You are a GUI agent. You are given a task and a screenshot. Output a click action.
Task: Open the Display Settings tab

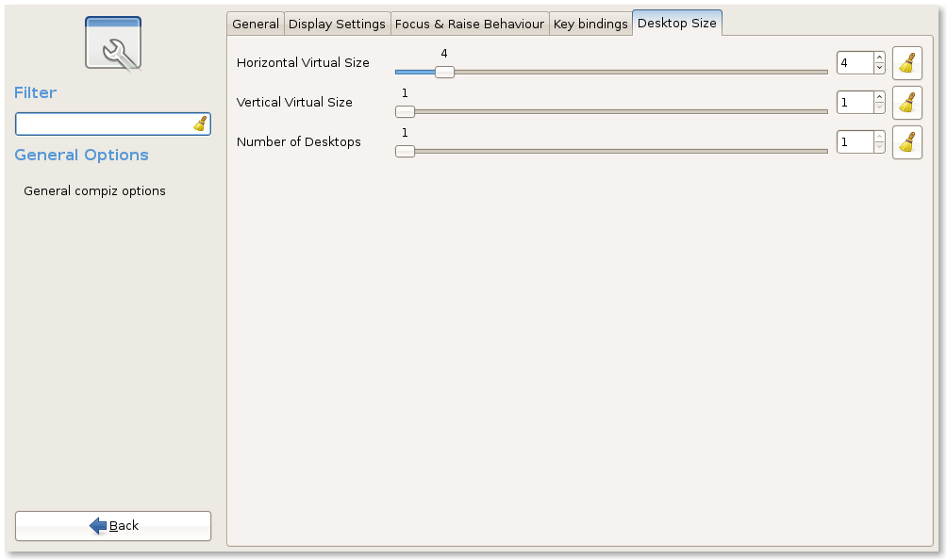click(x=337, y=25)
